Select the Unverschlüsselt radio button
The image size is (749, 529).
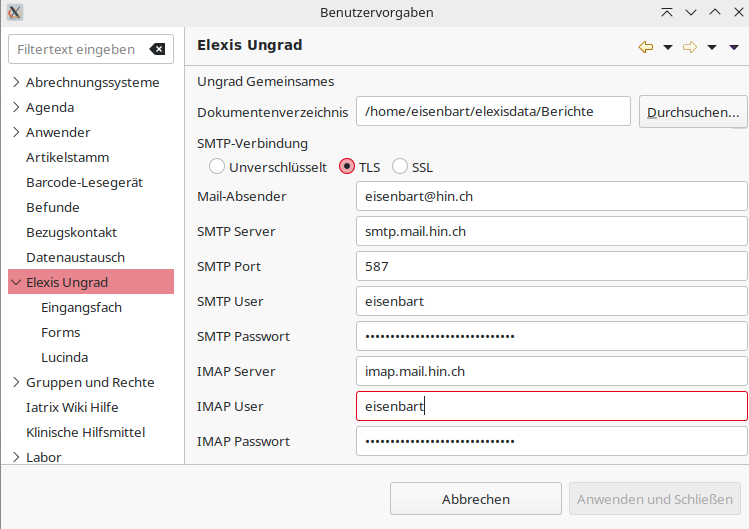point(217,166)
